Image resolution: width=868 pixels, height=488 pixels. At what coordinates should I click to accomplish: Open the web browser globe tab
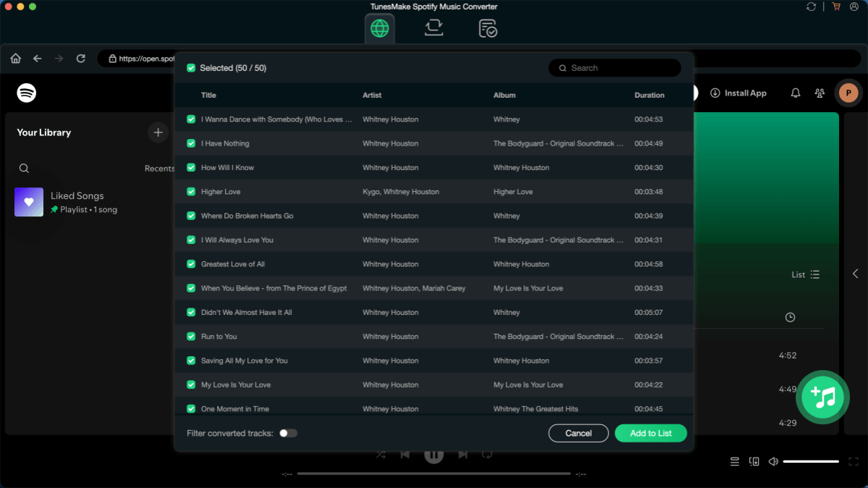point(380,28)
